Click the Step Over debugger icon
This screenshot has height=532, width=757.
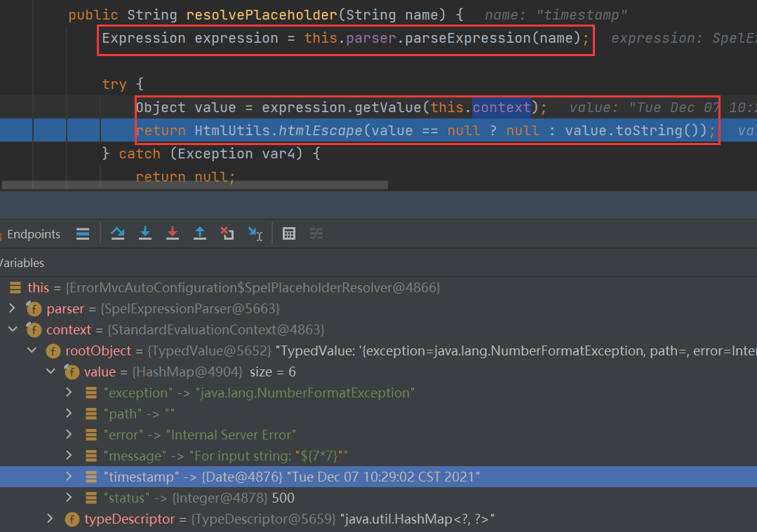[x=118, y=233]
